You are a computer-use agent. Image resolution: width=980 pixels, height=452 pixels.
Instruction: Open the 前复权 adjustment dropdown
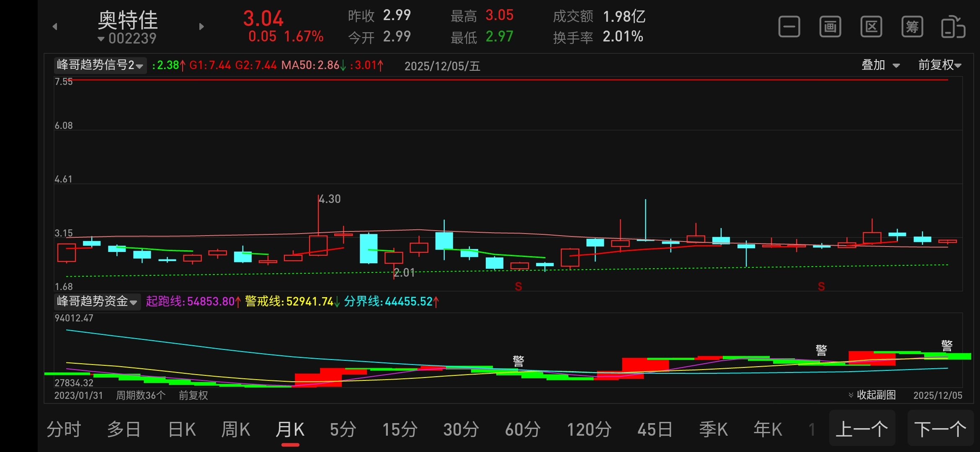[x=939, y=65]
